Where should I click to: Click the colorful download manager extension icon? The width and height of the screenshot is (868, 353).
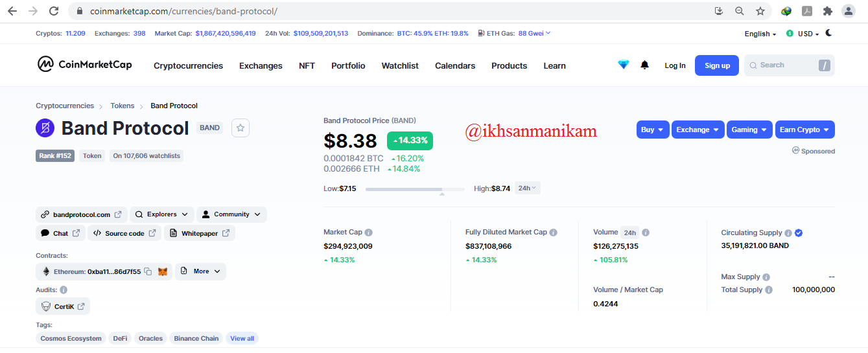click(786, 11)
